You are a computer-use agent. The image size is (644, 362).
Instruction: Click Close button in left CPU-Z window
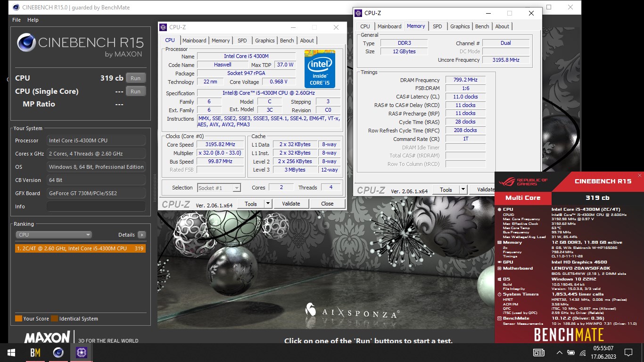coord(327,204)
